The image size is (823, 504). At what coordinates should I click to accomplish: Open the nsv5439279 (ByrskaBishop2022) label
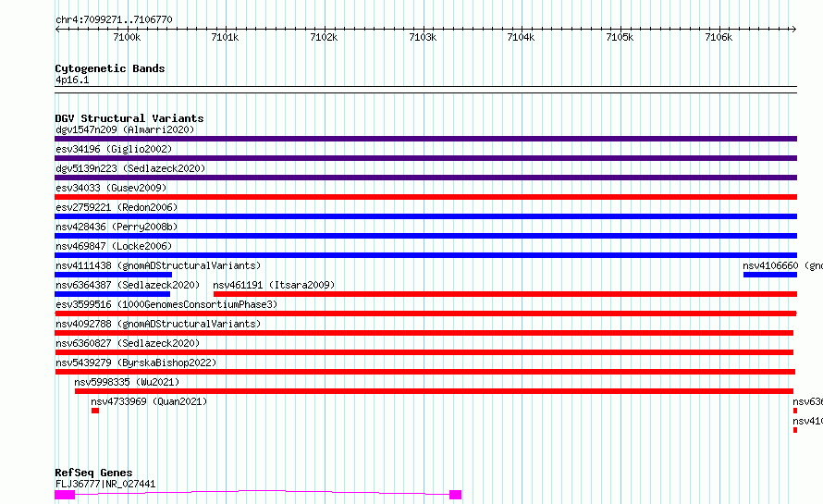click(x=136, y=363)
